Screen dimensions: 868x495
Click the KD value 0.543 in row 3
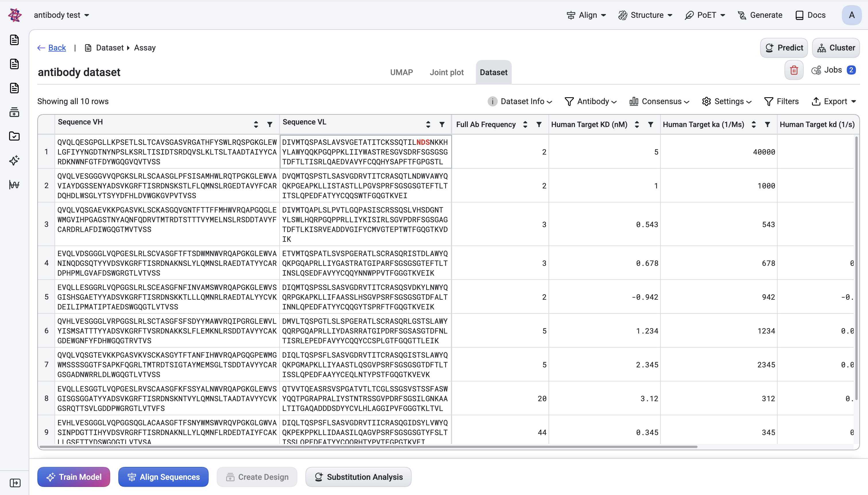coord(647,224)
